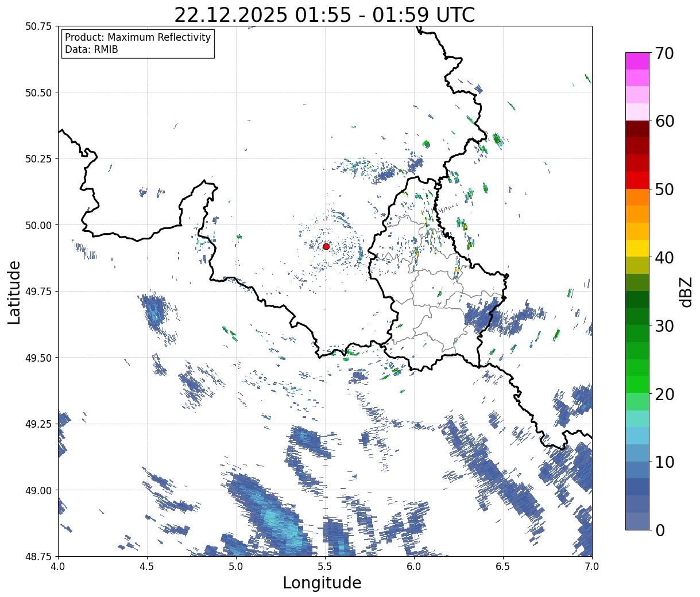Click the latitude tick label 49.50

[38, 358]
